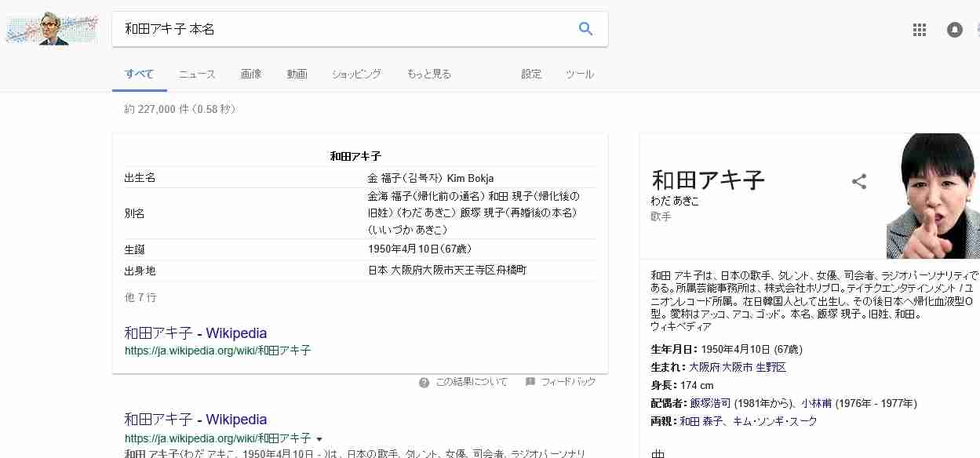Screen dimensions: 980x458
Task: Click 日本 大阪府大阪市天王寺区舟橋町 cell
Action: point(447,271)
